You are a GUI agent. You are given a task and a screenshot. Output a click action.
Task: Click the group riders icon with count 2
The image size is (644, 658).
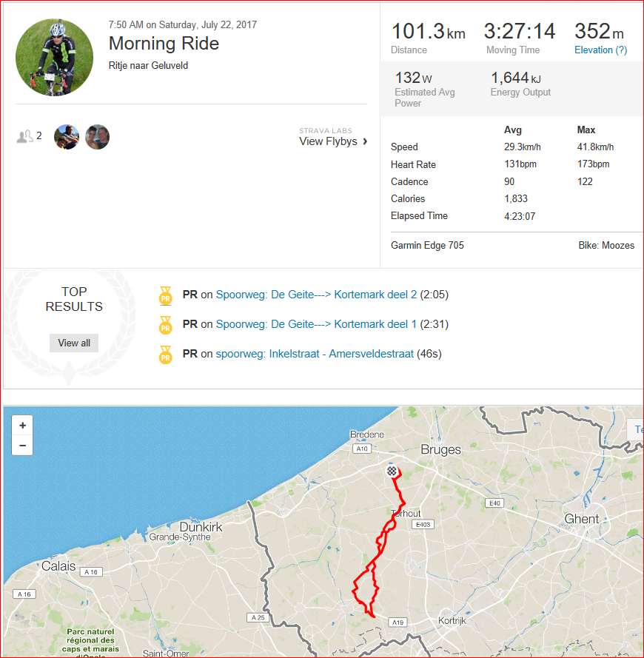(29, 136)
